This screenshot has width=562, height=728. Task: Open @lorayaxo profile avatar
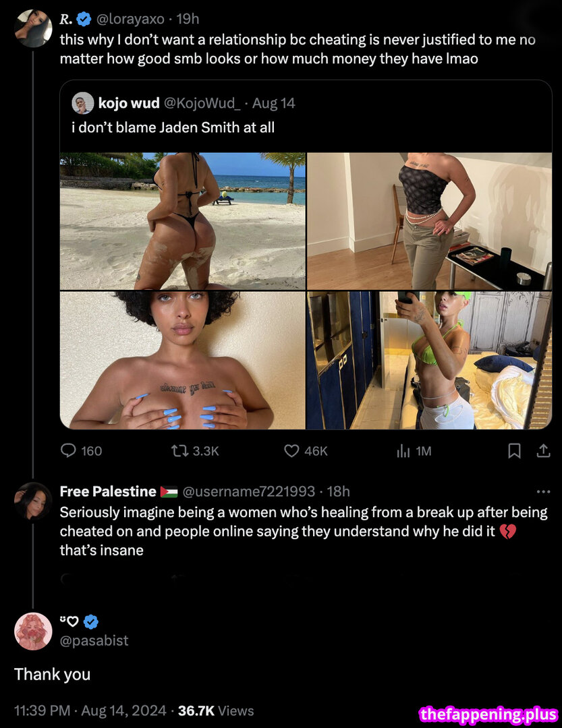33,28
